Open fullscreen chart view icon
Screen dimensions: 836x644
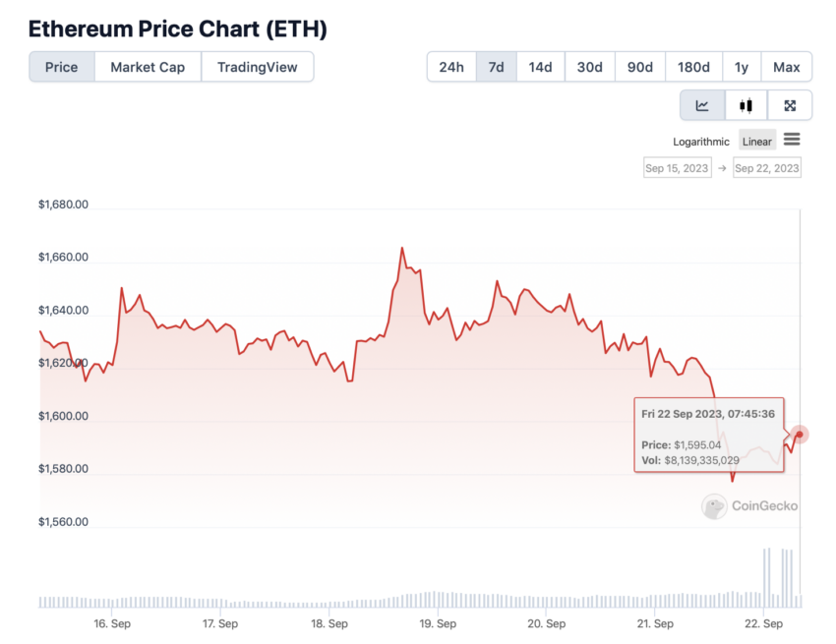click(x=790, y=105)
